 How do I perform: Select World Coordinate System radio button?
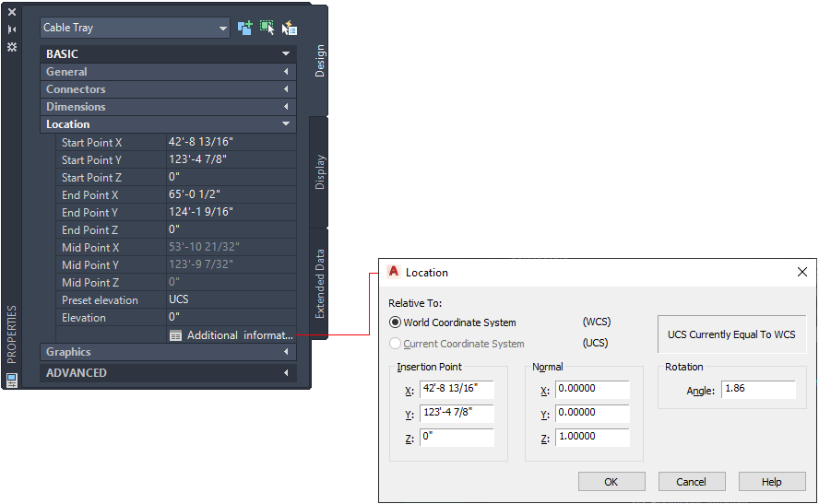coord(396,322)
